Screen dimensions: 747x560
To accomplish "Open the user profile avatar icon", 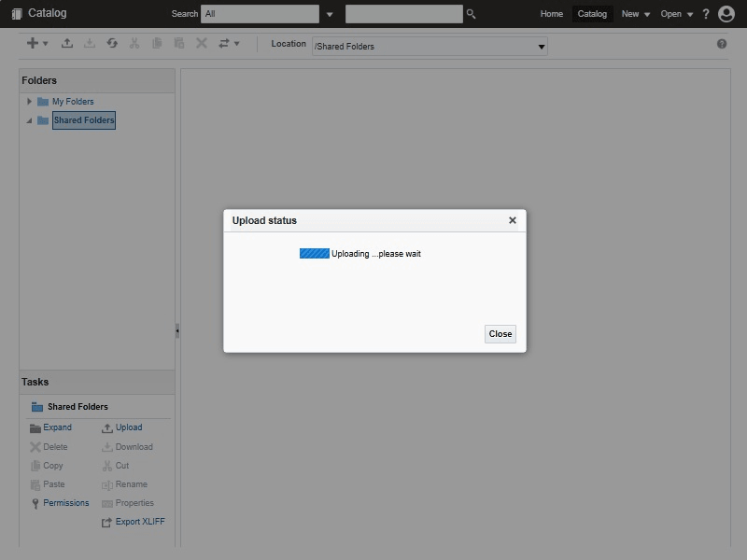I will [726, 14].
